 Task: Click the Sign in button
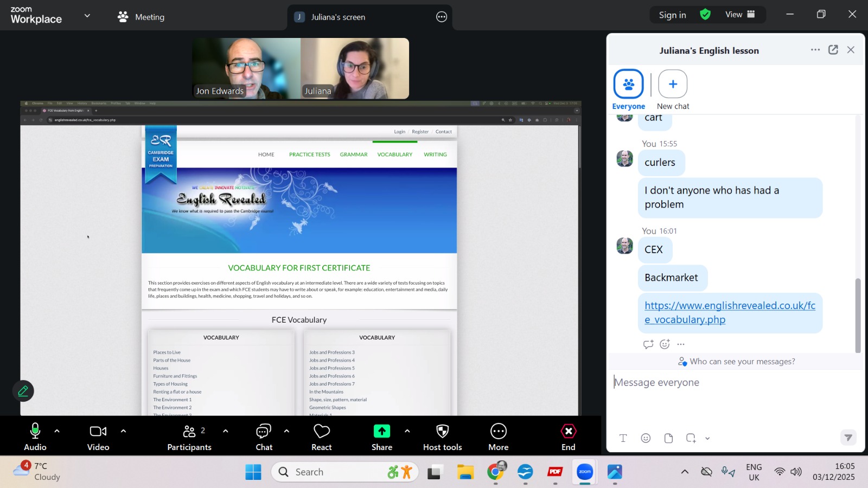(672, 15)
